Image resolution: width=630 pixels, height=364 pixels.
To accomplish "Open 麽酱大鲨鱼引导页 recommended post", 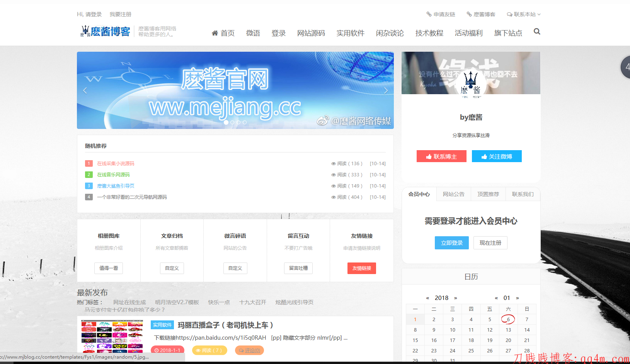I will click(116, 186).
